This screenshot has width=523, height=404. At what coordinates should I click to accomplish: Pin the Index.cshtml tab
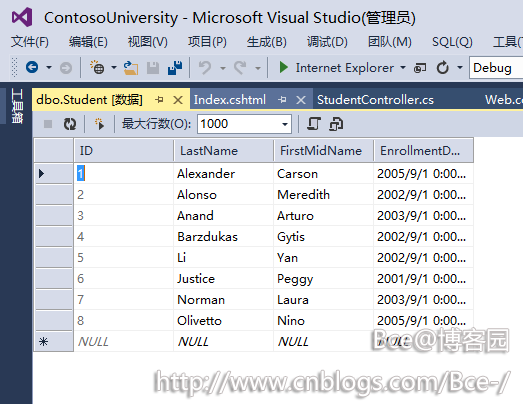pos(282,99)
